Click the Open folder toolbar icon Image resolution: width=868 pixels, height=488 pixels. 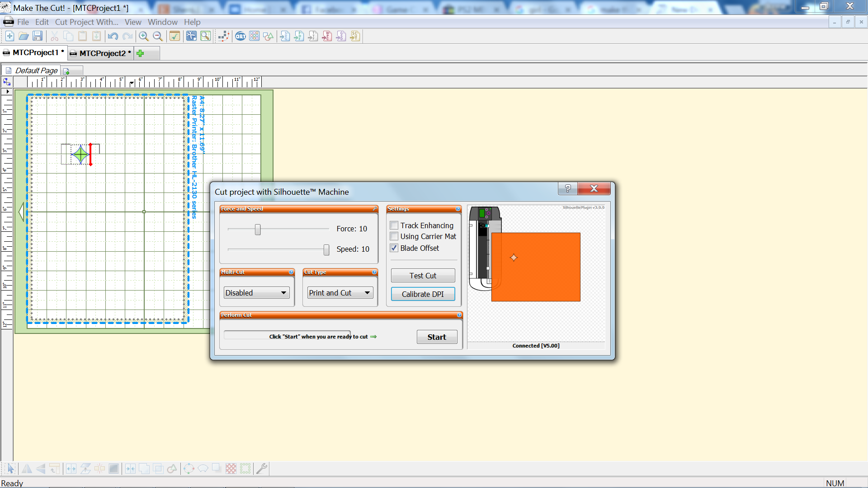point(24,37)
